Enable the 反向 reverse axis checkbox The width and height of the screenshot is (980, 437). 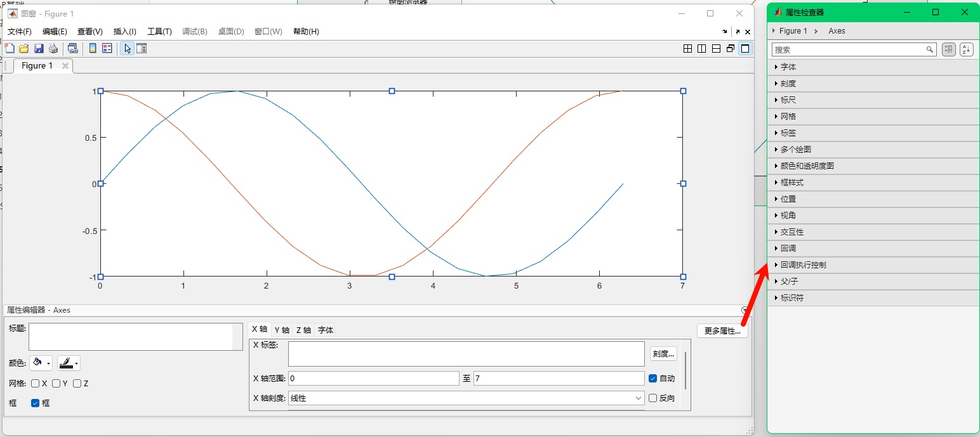click(x=652, y=398)
